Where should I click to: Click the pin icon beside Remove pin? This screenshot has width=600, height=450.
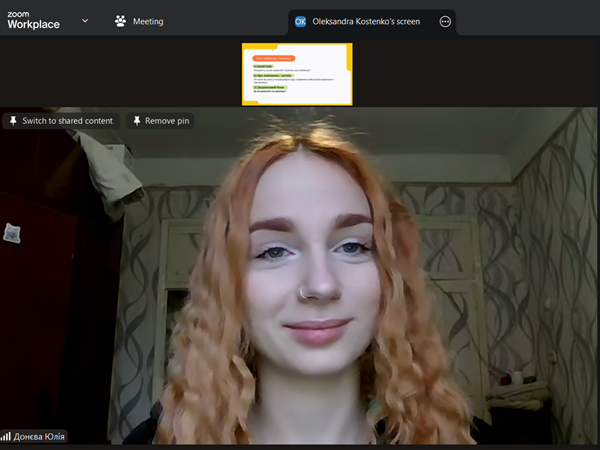136,121
